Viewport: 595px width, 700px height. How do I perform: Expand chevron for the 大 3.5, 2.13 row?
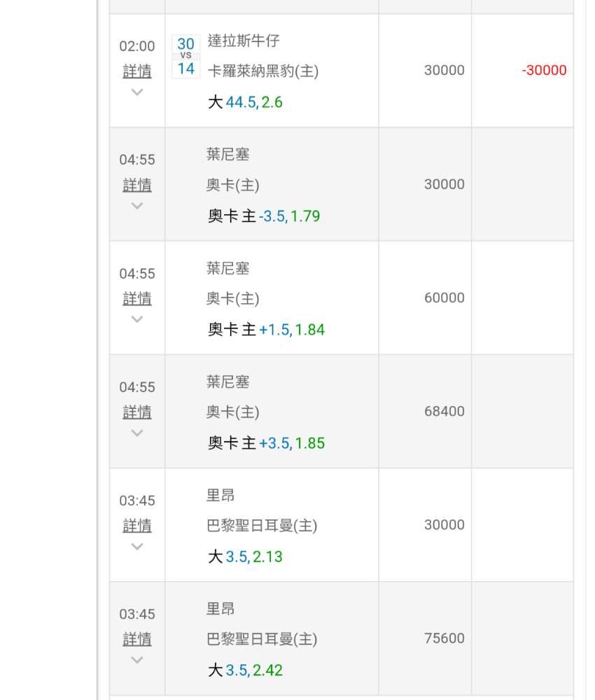(137, 547)
